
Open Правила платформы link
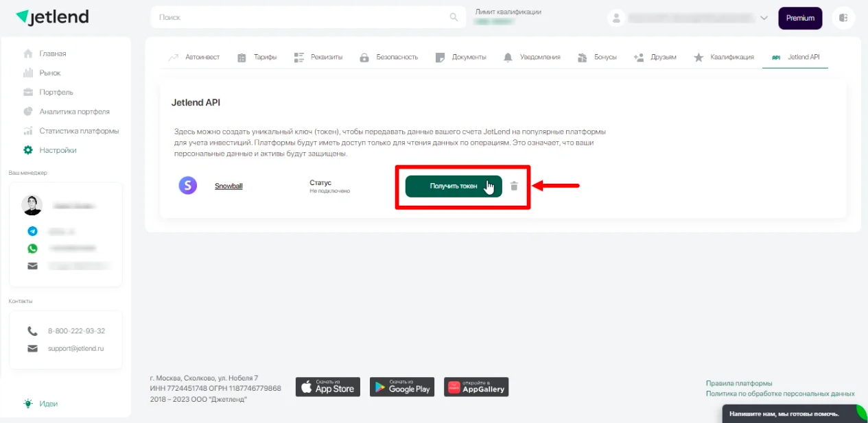click(739, 383)
